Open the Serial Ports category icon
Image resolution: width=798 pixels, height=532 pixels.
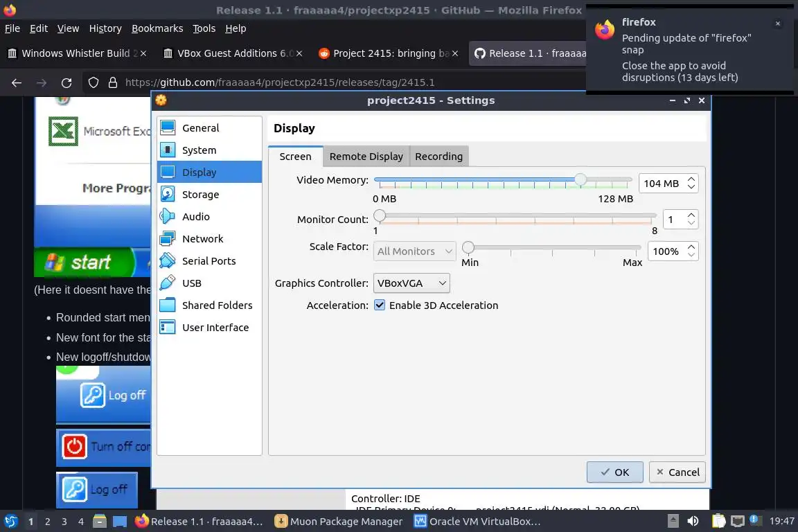point(168,260)
